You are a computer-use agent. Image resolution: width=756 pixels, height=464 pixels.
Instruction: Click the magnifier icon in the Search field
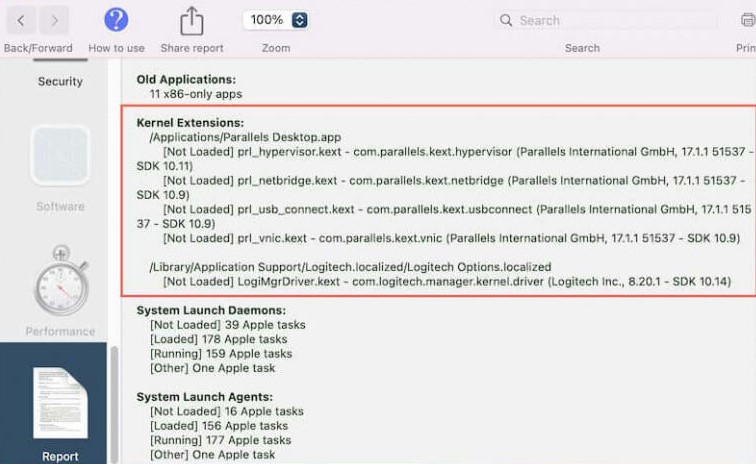coord(506,20)
